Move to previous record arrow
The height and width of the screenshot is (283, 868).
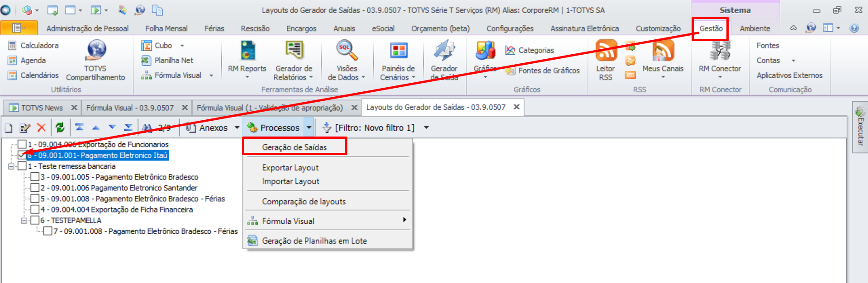tap(96, 128)
